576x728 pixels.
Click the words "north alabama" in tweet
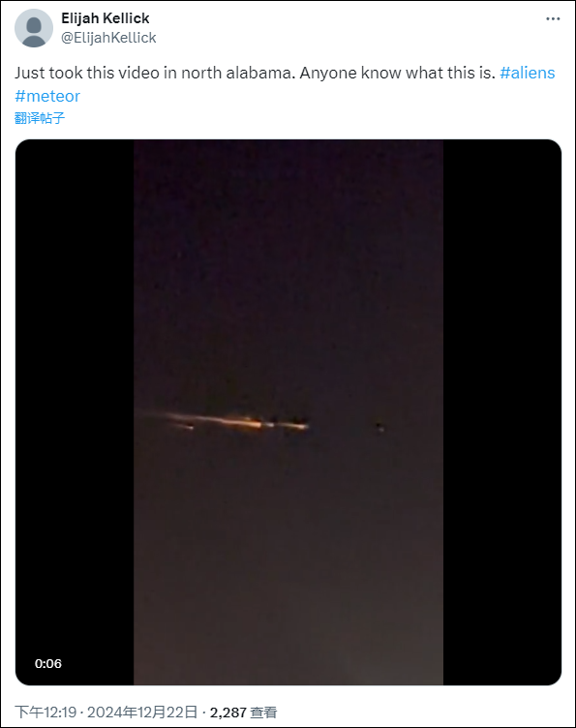coord(238,73)
